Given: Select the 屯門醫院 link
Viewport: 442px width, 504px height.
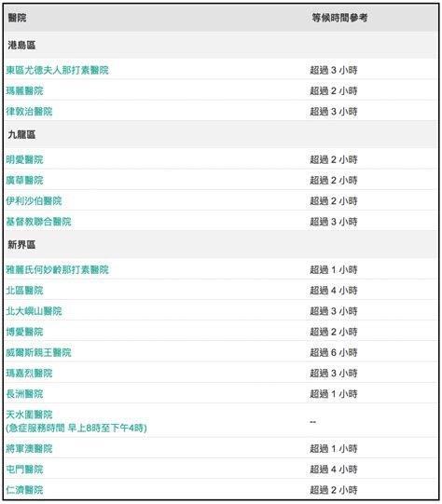Looking at the screenshot, I should pos(24,470).
